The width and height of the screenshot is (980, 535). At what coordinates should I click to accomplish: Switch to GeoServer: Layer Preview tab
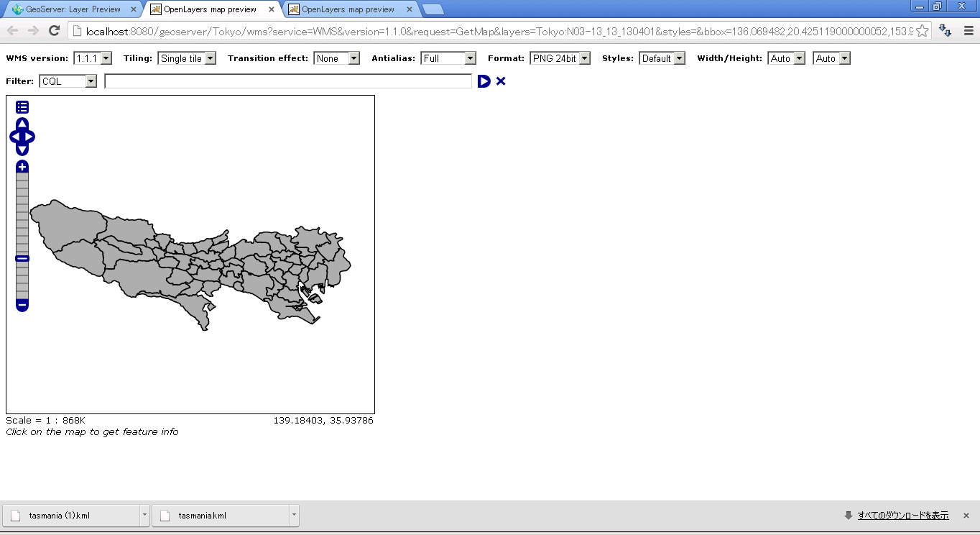click(73, 9)
